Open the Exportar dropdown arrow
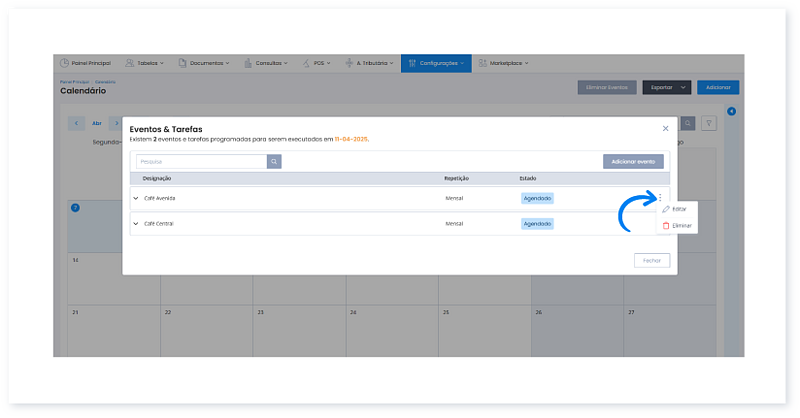The width and height of the screenshot is (800, 418). tap(684, 88)
